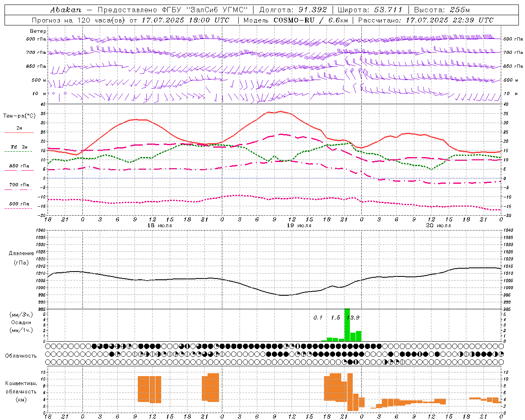The width and height of the screenshot is (525, 420).
Task: Click the '20 июля' date label
Action: 438,226
